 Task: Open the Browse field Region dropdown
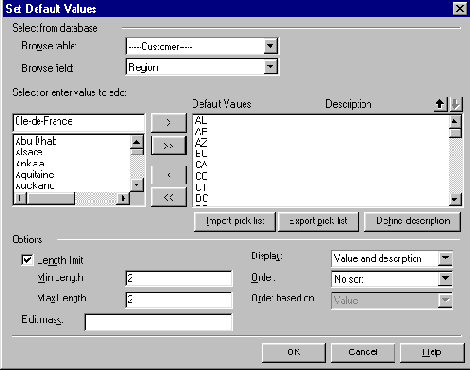[270, 67]
